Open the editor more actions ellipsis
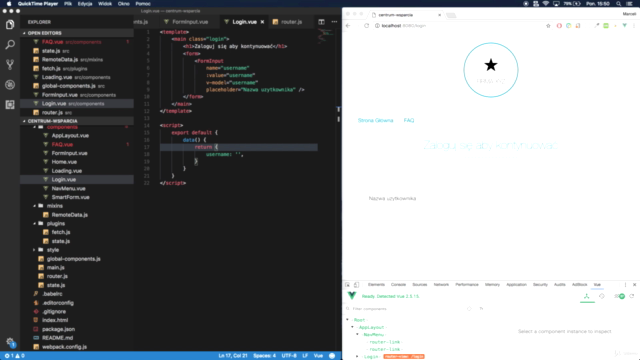The image size is (640, 360). click(x=334, y=22)
